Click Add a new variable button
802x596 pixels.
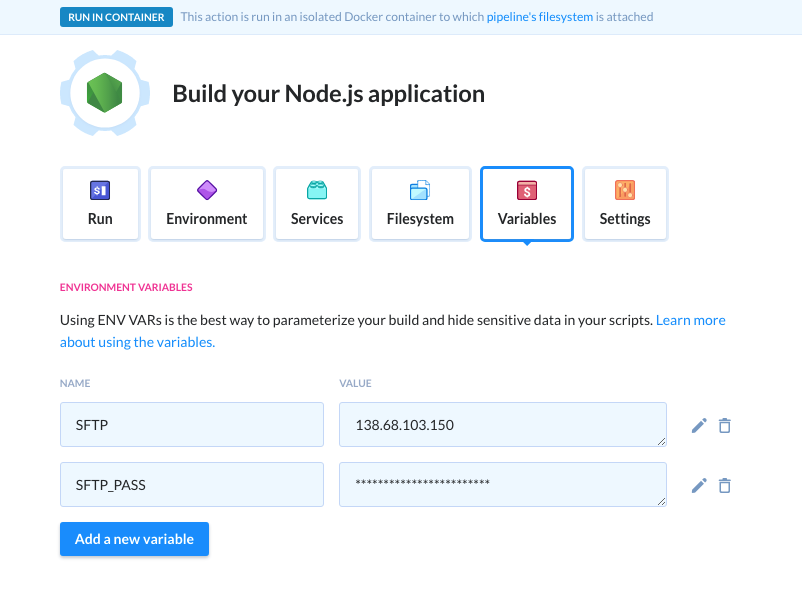135,539
